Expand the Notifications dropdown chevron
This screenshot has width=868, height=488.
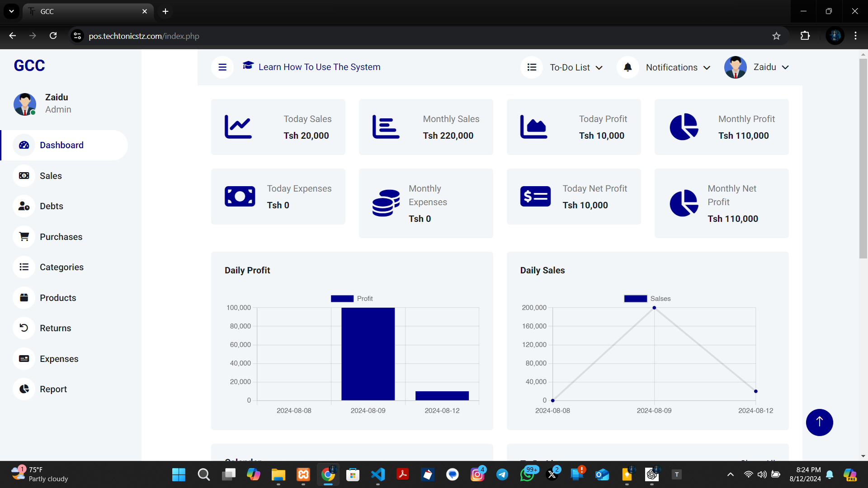pos(707,68)
